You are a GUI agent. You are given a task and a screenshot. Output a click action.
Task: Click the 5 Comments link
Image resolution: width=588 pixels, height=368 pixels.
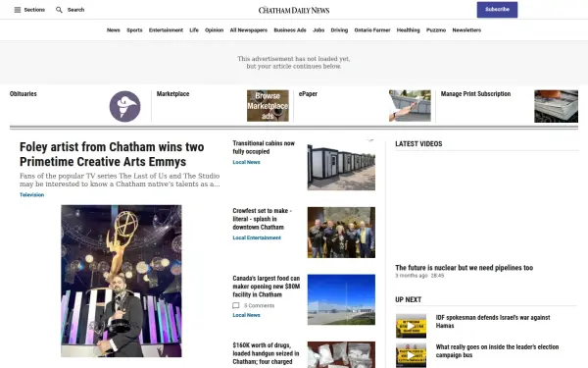pyautogui.click(x=259, y=305)
